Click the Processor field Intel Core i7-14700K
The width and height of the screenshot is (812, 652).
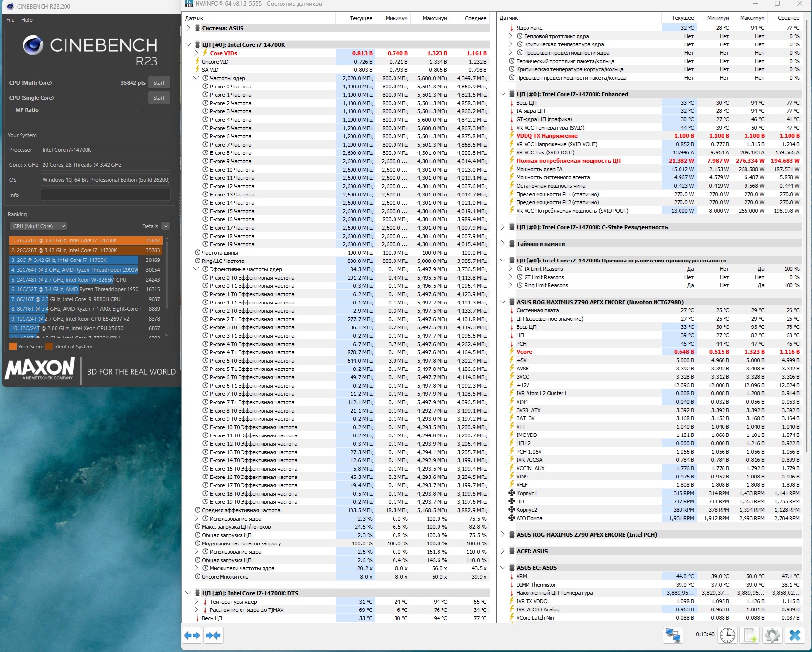(x=106, y=150)
